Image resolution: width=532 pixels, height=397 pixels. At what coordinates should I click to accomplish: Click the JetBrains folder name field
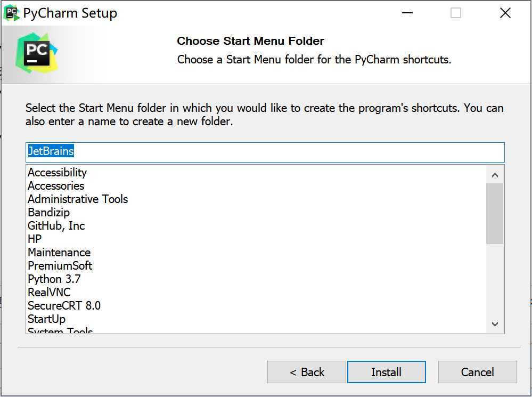click(x=265, y=152)
